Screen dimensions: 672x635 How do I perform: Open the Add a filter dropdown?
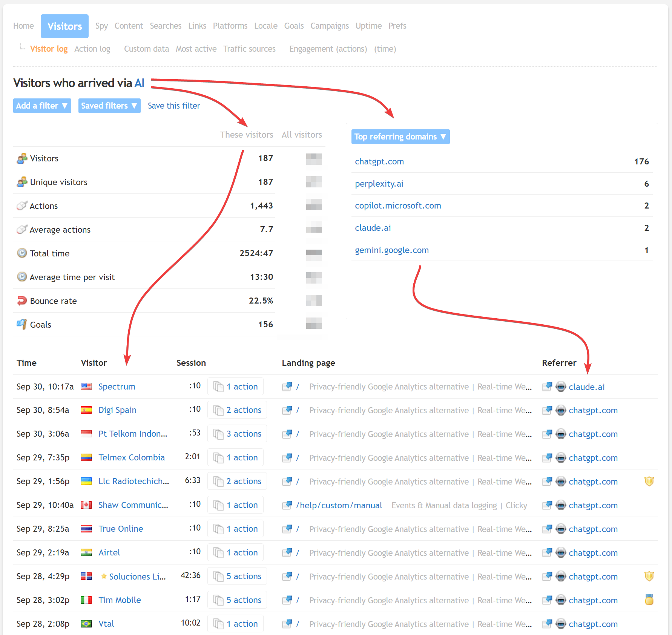[x=42, y=106]
